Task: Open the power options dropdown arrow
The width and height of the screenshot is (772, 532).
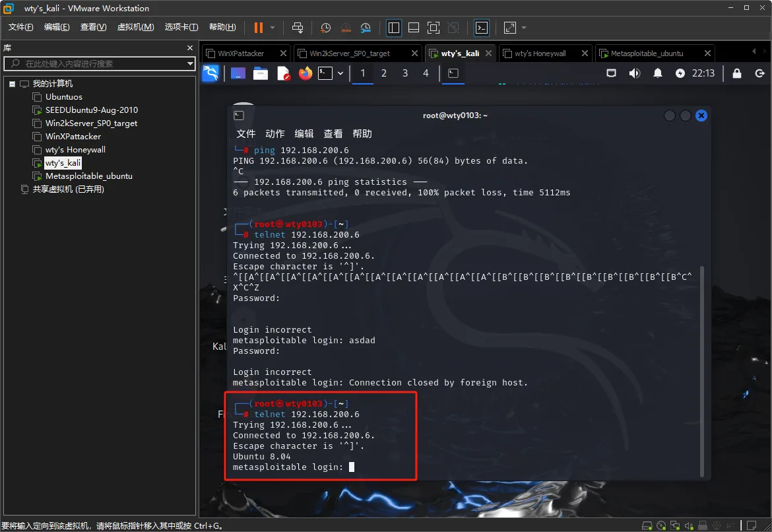Action: [x=273, y=28]
